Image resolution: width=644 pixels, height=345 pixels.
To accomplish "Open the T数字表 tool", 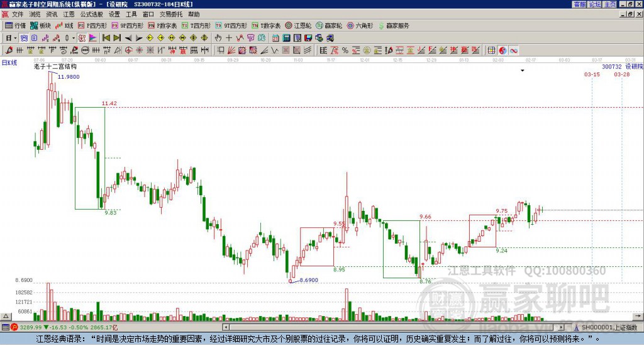I will (266, 25).
